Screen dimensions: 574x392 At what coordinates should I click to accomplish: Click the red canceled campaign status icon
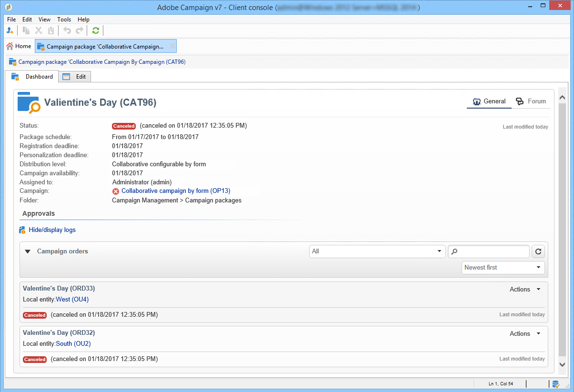coord(116,191)
